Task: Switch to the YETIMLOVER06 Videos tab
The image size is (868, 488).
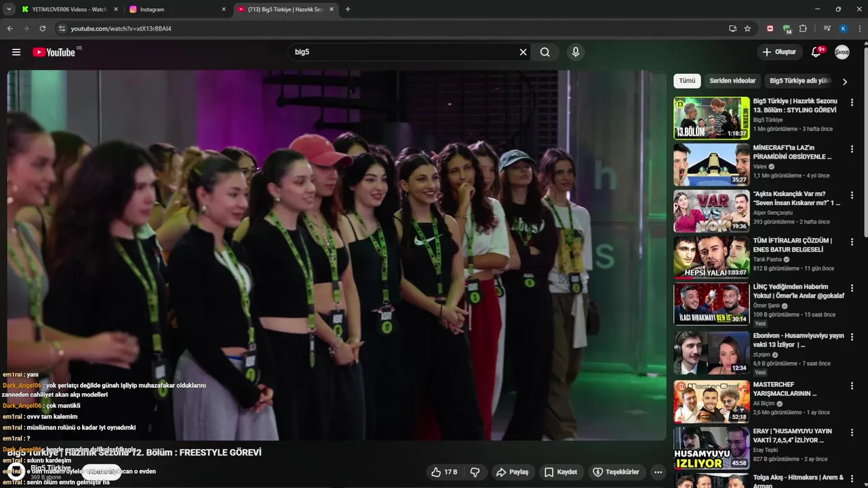Action: point(68,9)
